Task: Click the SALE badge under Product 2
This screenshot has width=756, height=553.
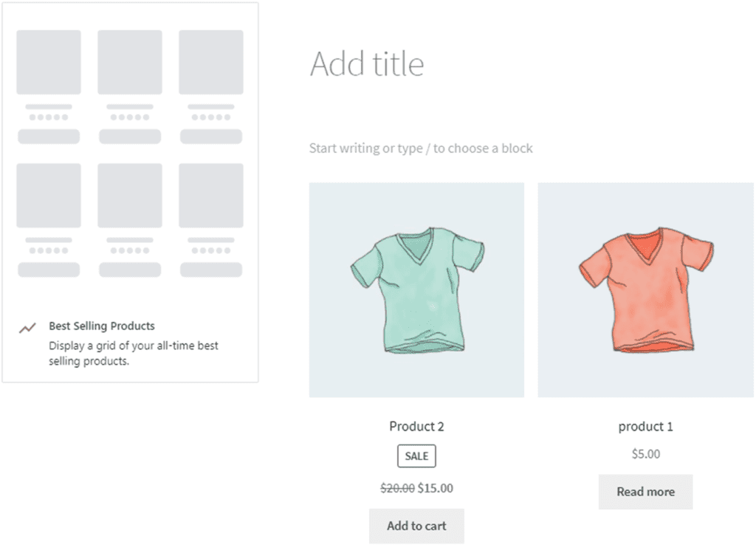Action: [416, 456]
